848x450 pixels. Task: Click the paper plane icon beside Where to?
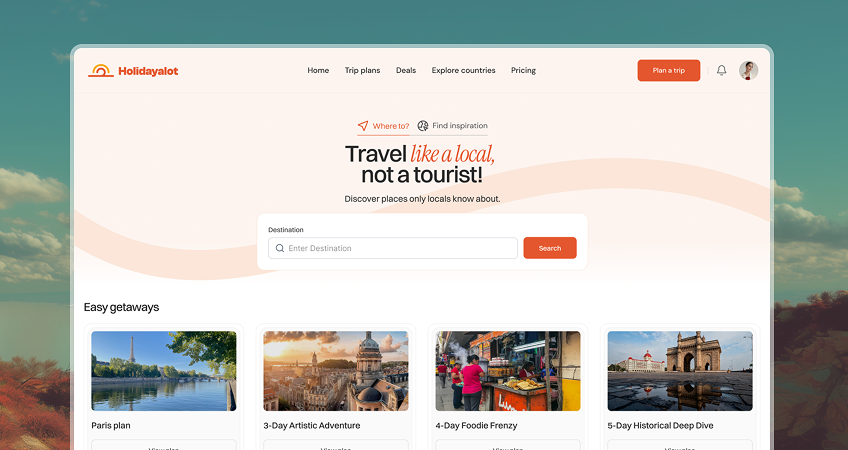[363, 125]
